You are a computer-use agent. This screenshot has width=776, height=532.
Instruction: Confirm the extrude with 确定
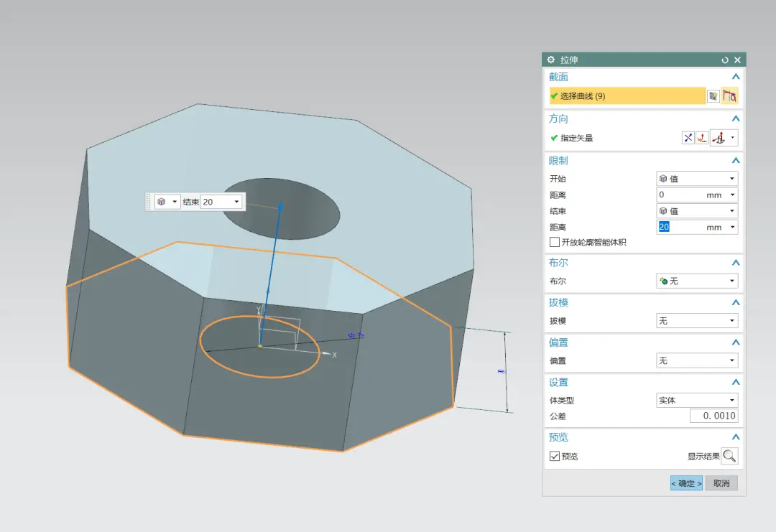pos(686,483)
